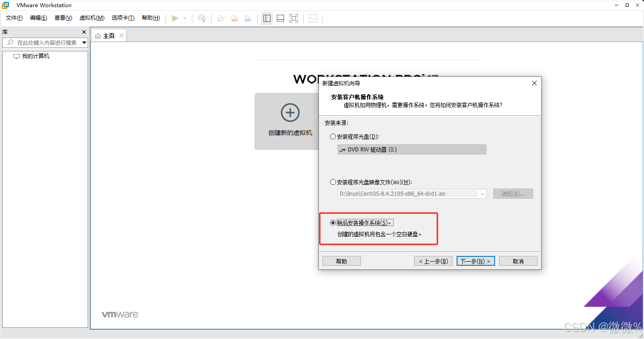The image size is (644, 339).
Task: Open the power options arrow beside play icon
Action: [185, 18]
